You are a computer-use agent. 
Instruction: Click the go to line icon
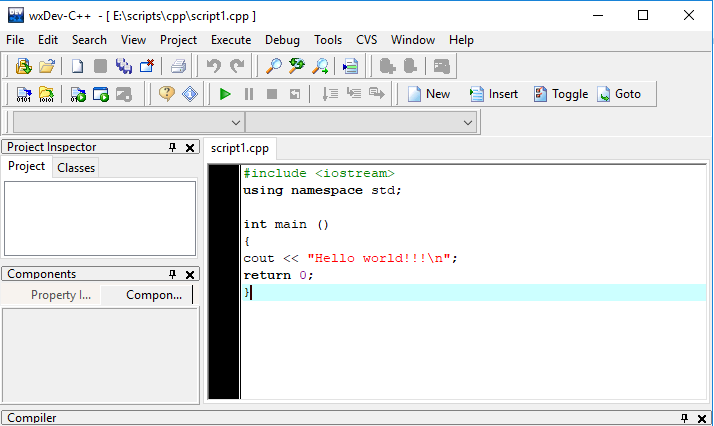click(x=350, y=66)
